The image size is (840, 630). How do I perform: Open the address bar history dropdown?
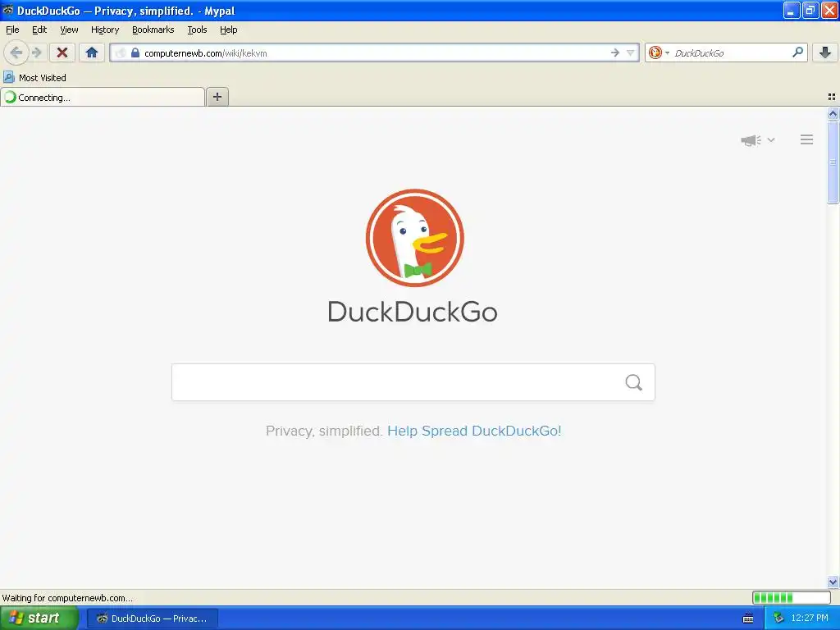click(631, 52)
